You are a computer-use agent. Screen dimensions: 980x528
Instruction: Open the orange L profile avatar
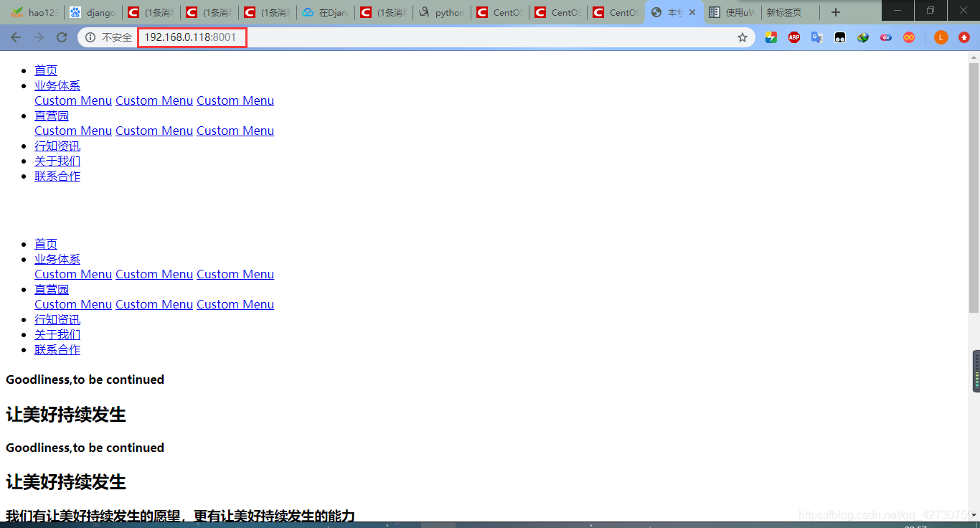941,37
